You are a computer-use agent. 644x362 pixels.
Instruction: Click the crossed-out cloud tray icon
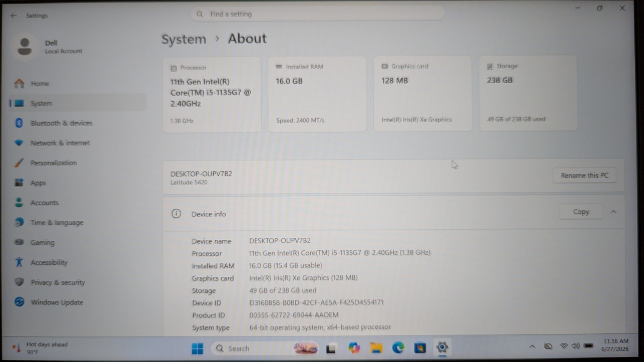click(548, 346)
